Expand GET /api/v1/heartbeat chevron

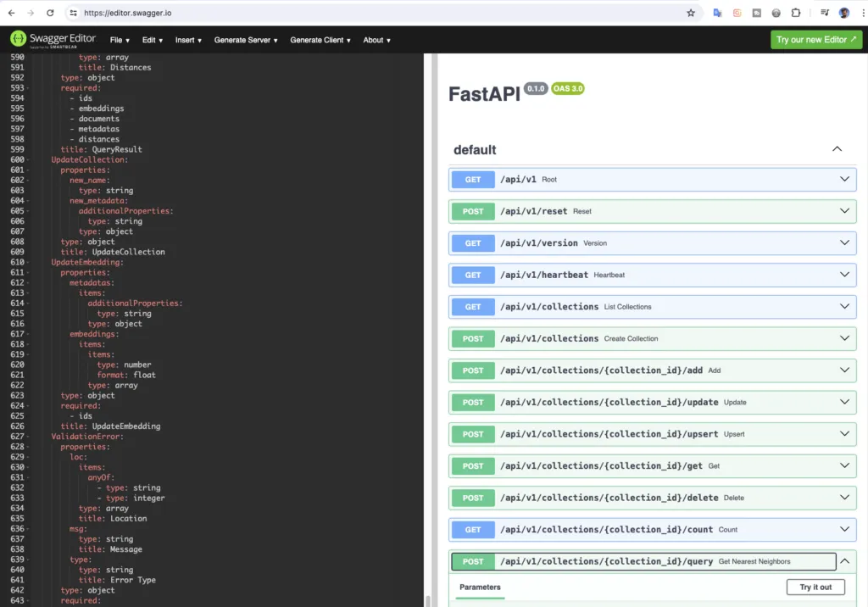[x=844, y=275]
